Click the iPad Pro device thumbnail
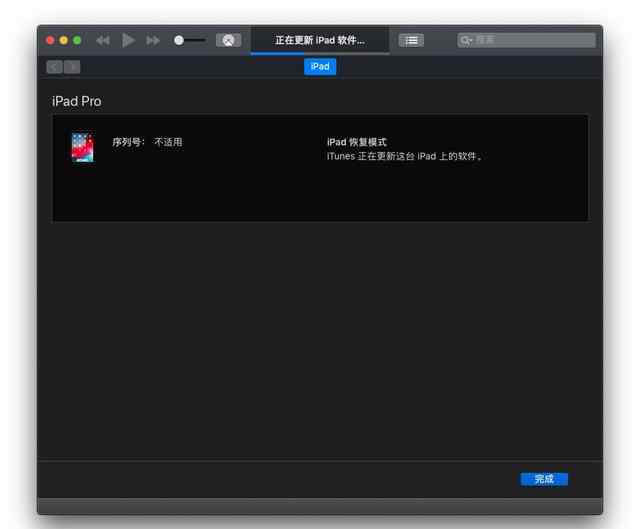This screenshot has height=529, width=640. pyautogui.click(x=83, y=147)
